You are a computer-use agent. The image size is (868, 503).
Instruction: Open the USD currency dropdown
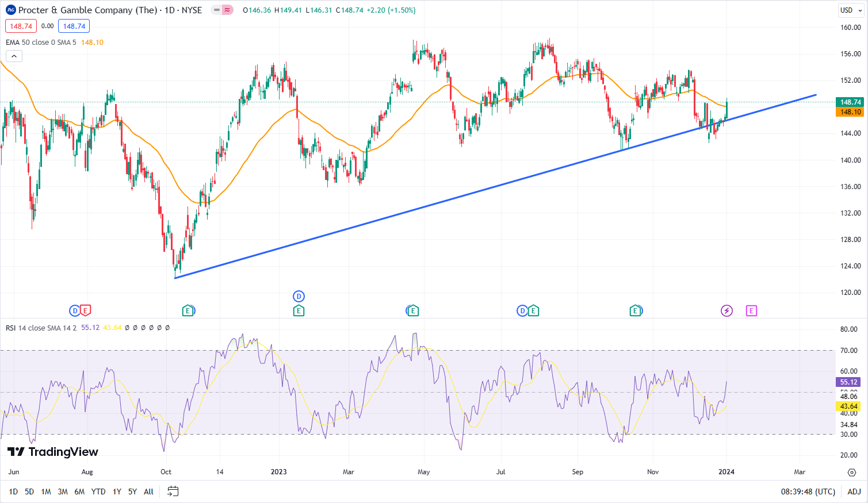pyautogui.click(x=851, y=10)
